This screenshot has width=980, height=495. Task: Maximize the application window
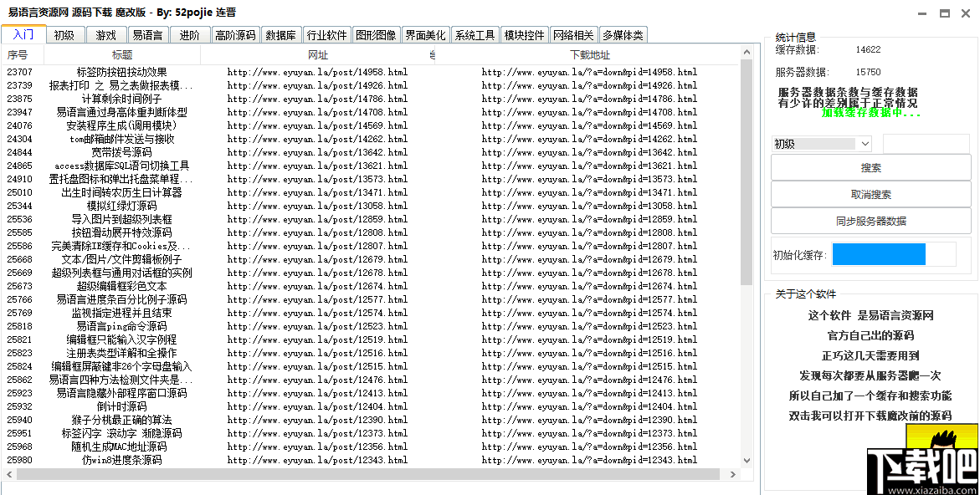[x=944, y=13]
